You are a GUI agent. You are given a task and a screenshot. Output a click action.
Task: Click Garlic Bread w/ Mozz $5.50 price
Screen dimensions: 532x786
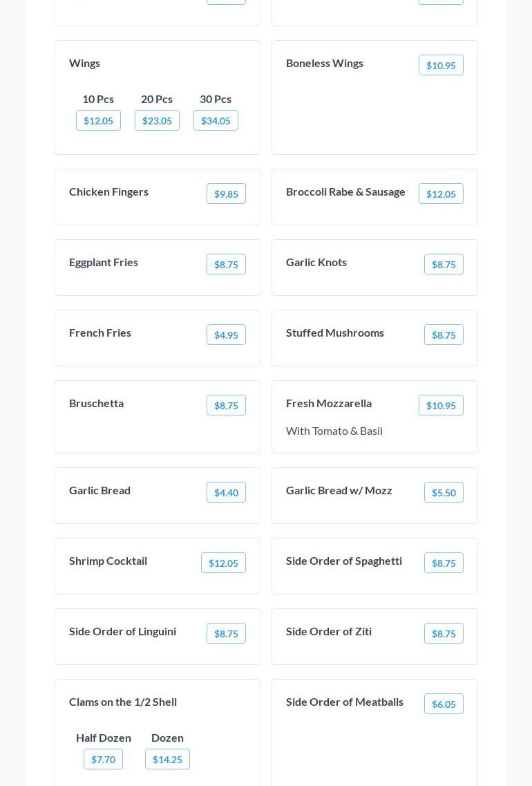444,492
